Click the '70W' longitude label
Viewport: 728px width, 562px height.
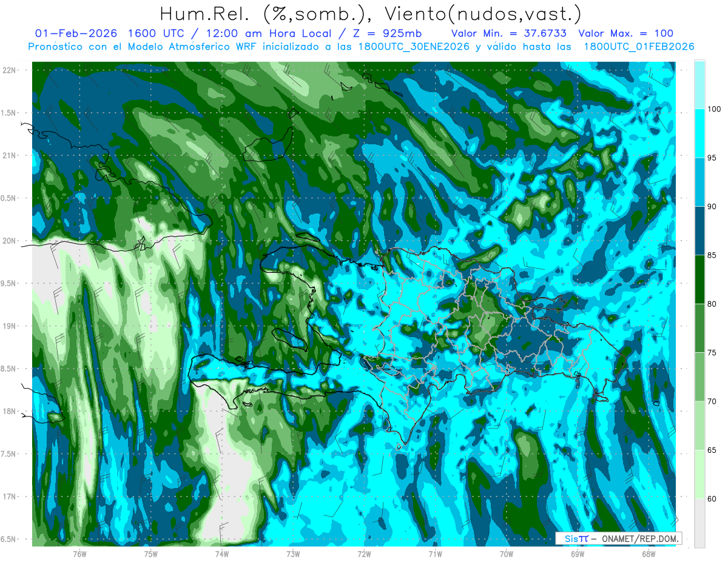[507, 554]
